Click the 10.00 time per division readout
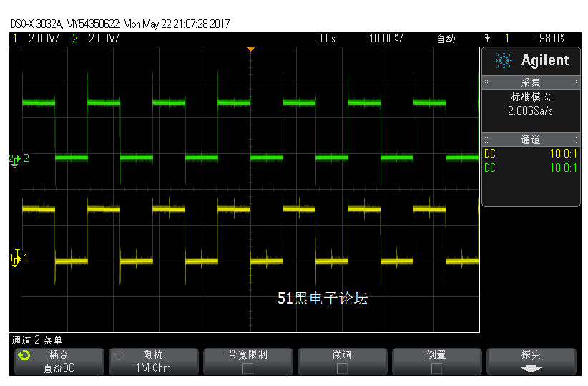 coord(386,38)
